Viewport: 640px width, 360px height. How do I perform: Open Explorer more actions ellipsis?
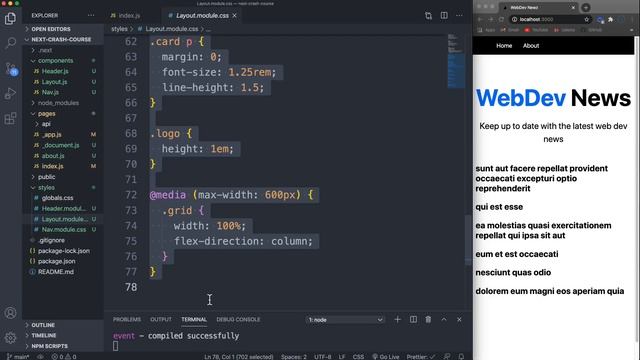point(91,16)
